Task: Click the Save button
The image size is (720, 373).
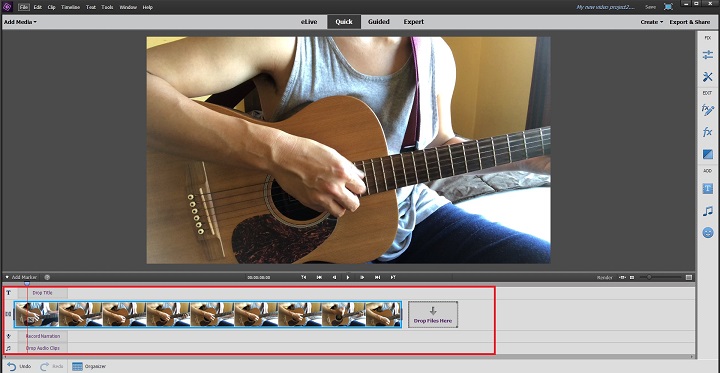Action: point(651,7)
